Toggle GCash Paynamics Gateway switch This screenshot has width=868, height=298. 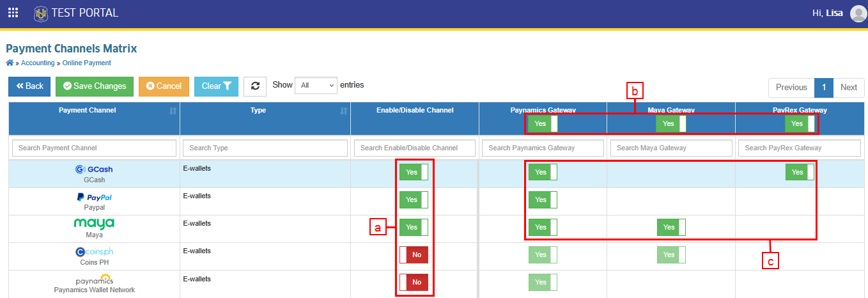[543, 172]
